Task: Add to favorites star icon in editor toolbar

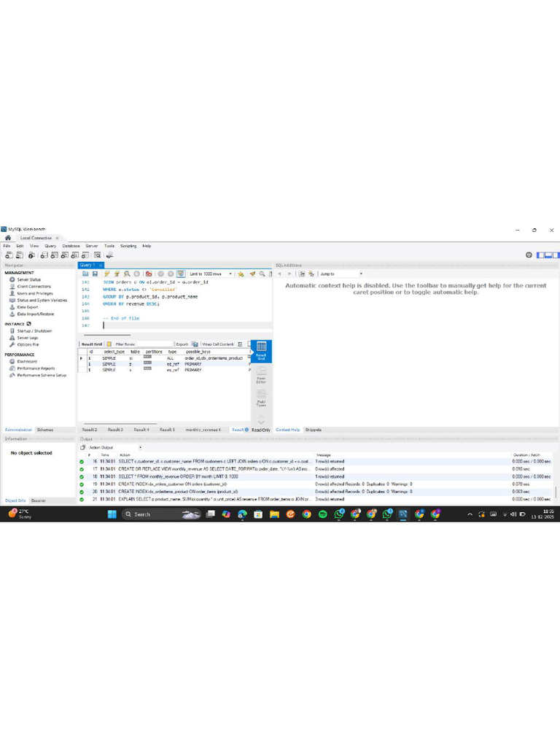Action: [241, 274]
